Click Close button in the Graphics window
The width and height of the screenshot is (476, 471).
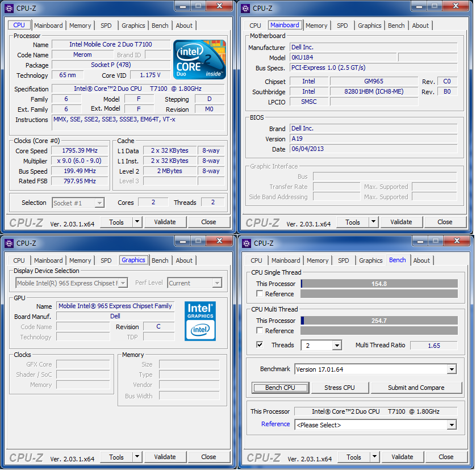point(208,457)
